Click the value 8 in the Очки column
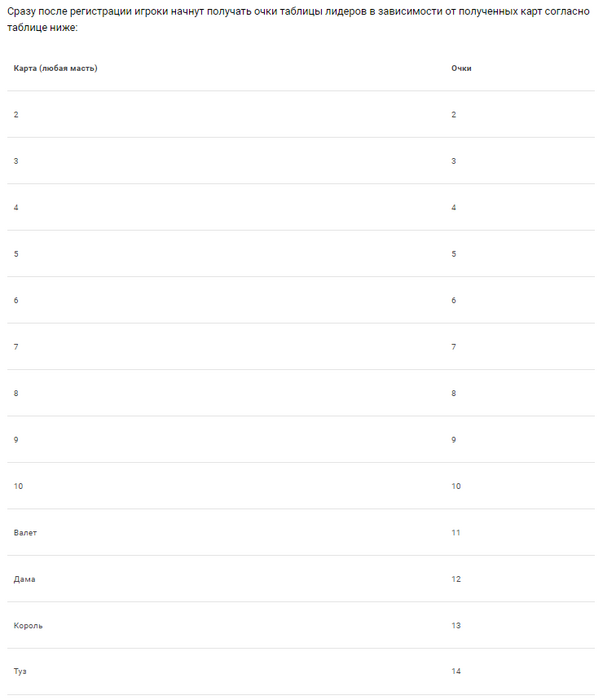Viewport: 603px width, 700px height. click(454, 393)
